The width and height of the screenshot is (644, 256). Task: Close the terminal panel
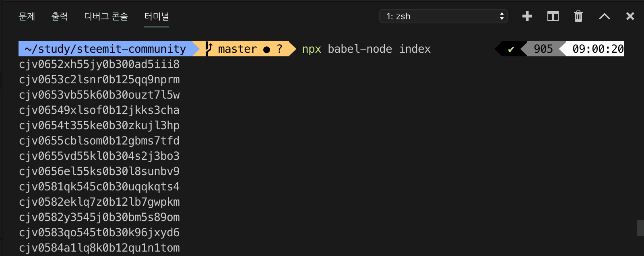[x=630, y=17]
